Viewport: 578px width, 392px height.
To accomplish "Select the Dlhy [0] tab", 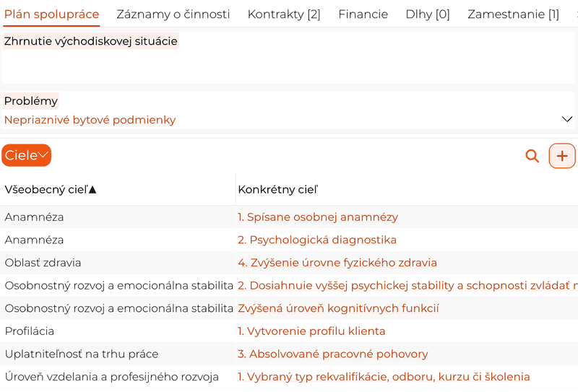I will tap(428, 14).
